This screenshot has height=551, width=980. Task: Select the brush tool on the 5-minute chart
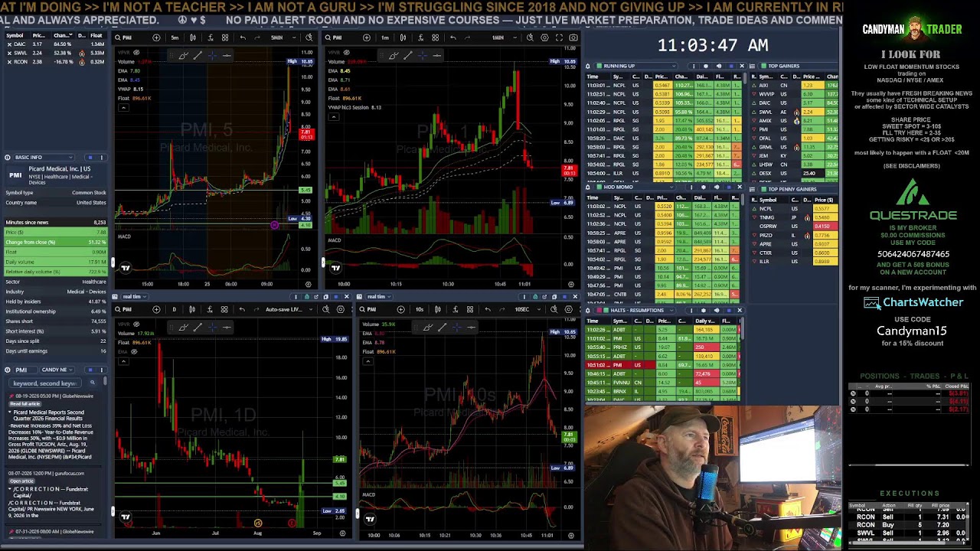pyautogui.click(x=184, y=55)
